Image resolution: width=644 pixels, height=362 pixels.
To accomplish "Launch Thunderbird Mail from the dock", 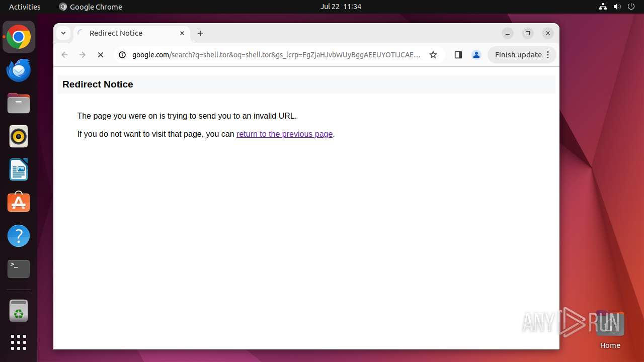I will tap(19, 70).
